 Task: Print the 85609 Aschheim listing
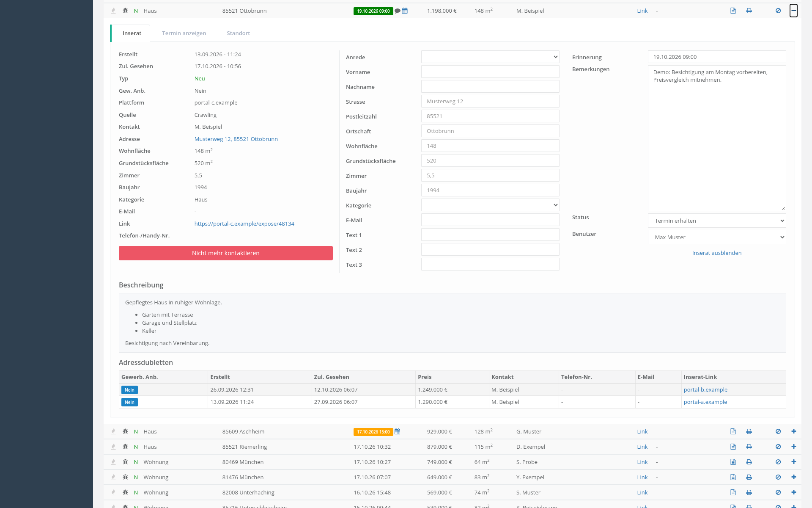click(x=749, y=431)
